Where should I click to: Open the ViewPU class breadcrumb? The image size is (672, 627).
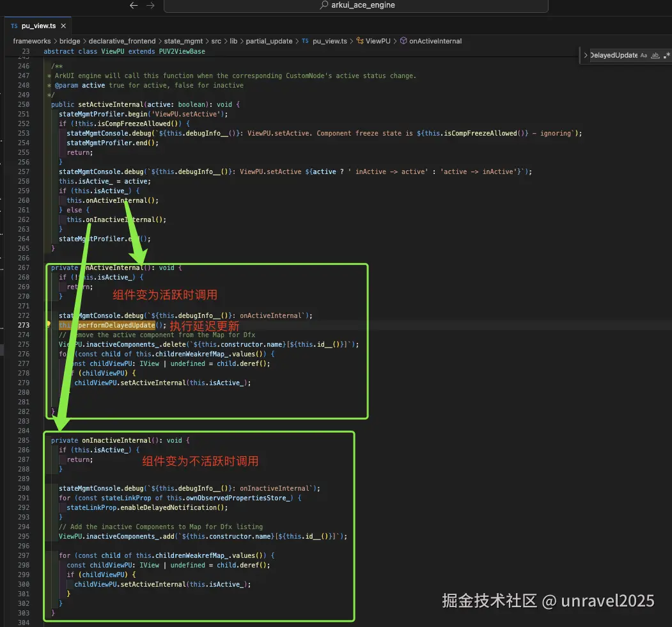[x=378, y=41]
